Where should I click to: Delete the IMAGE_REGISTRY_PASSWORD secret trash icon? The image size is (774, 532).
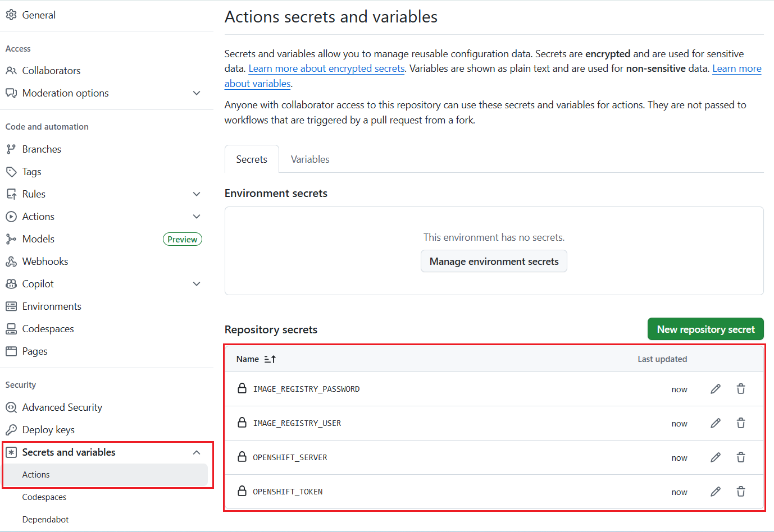point(741,389)
